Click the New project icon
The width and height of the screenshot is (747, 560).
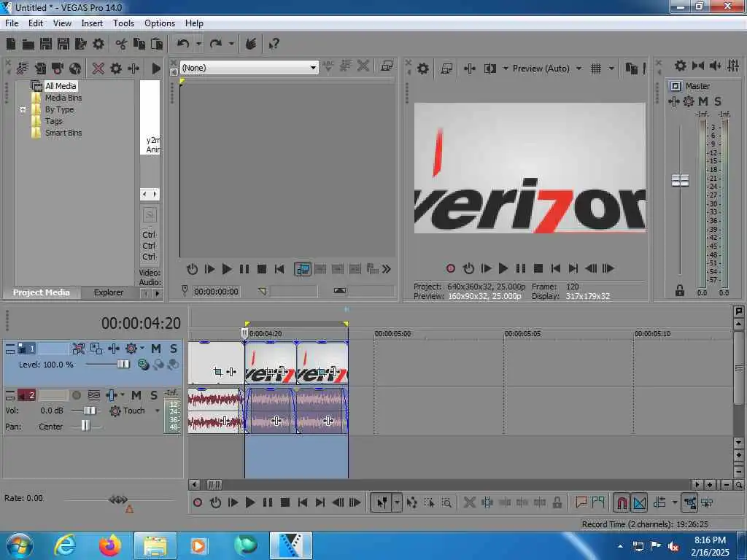11,44
